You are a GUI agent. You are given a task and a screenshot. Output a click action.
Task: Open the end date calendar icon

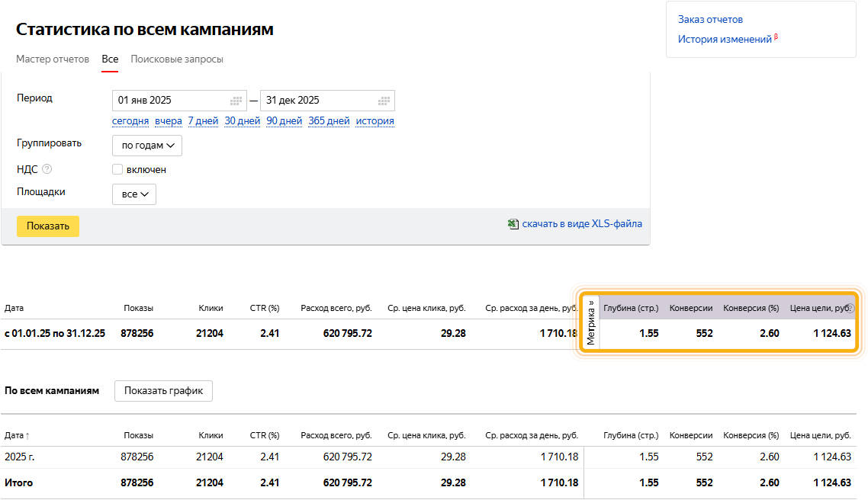coord(384,101)
